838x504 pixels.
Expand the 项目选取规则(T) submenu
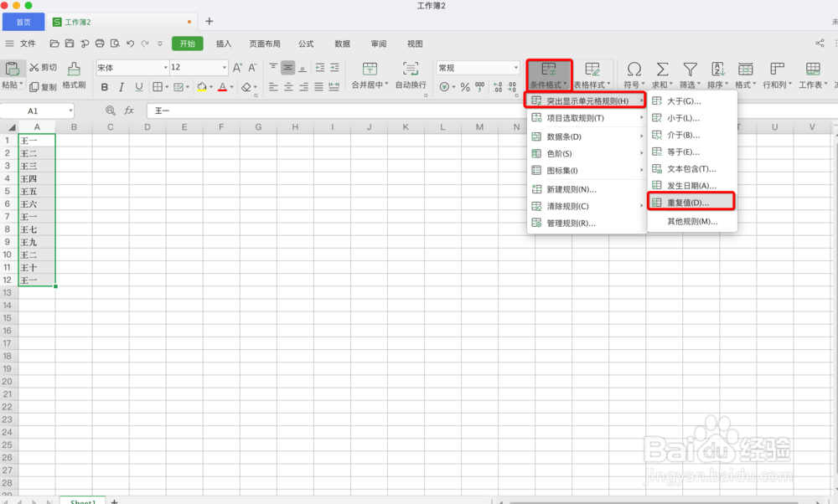coord(587,118)
